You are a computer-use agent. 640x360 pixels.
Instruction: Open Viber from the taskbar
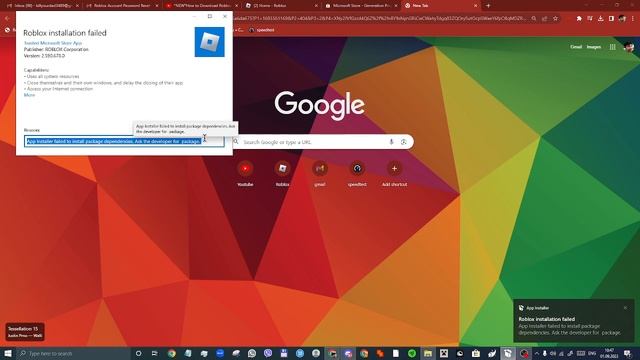point(268,353)
